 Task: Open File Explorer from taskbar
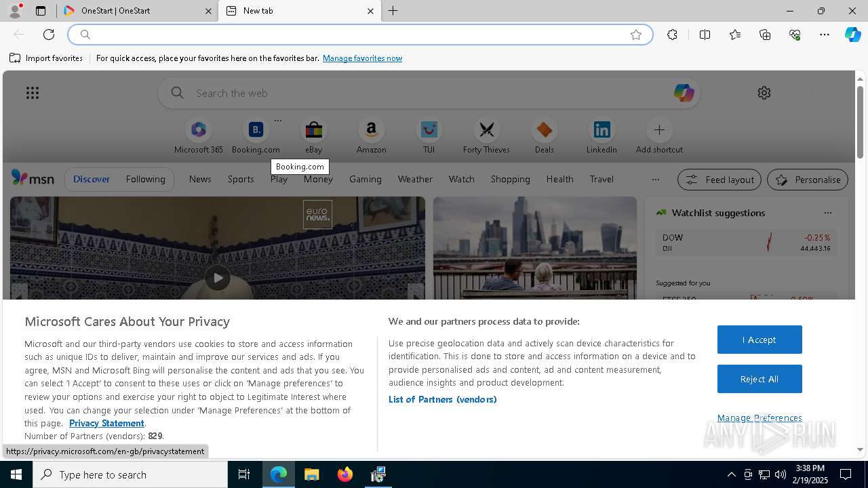coord(312,474)
